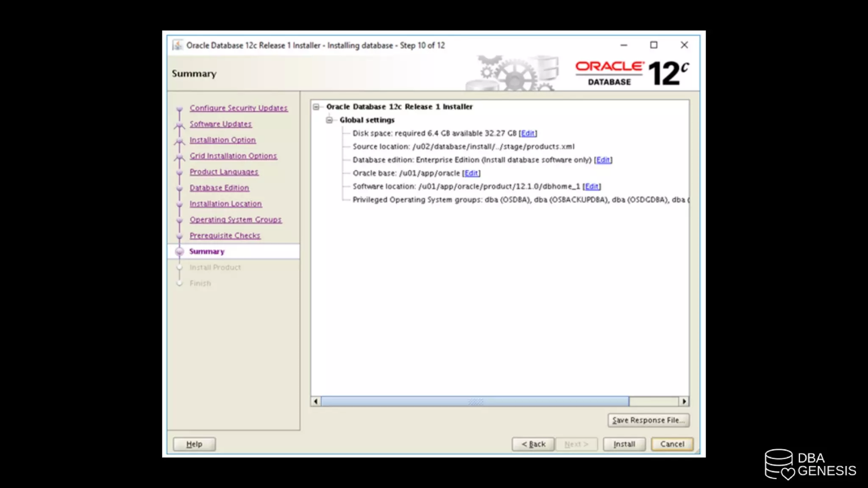Click the installer icon in the title bar

178,45
